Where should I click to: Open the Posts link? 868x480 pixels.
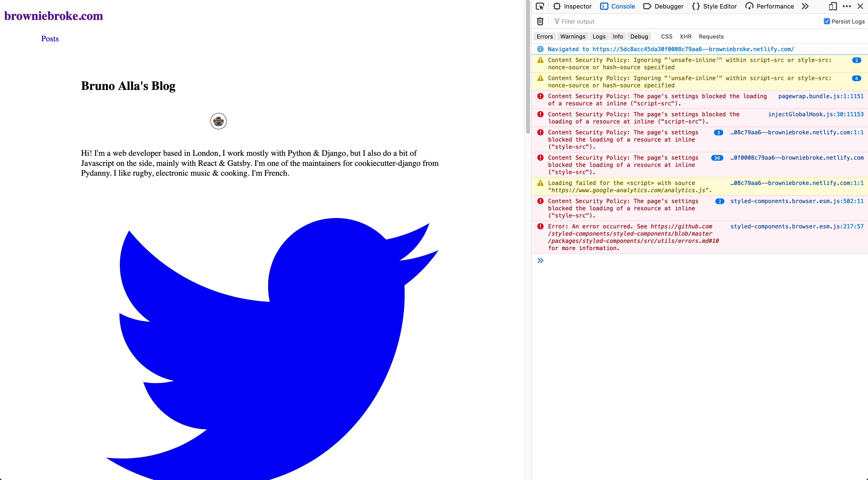[x=50, y=39]
